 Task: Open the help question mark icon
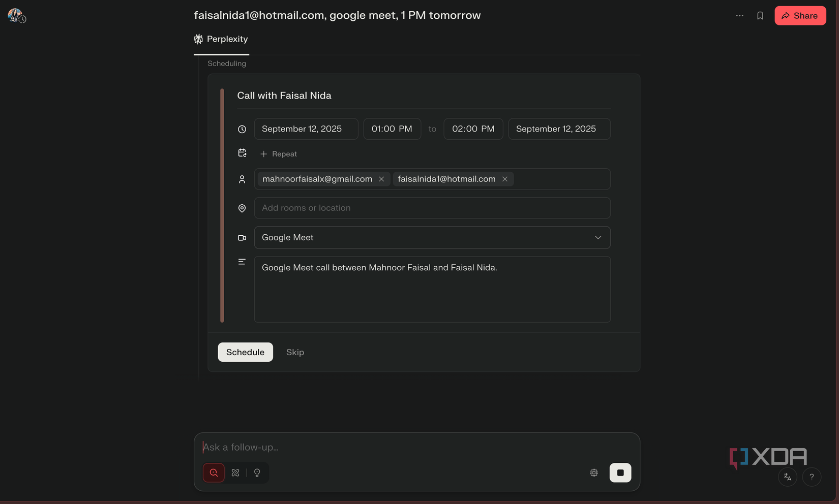pyautogui.click(x=812, y=477)
